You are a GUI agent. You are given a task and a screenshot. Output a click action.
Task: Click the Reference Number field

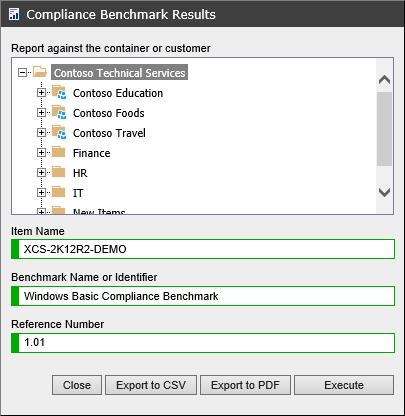click(x=203, y=343)
